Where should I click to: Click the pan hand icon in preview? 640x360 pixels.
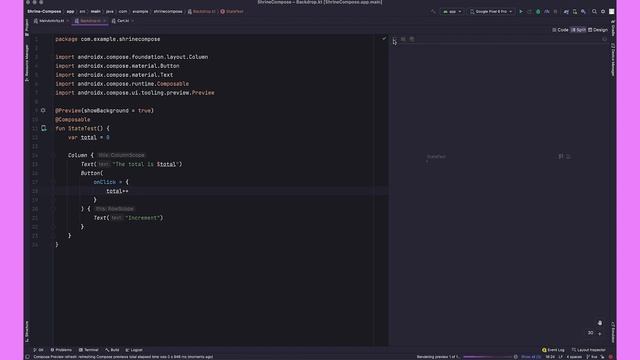click(x=600, y=323)
